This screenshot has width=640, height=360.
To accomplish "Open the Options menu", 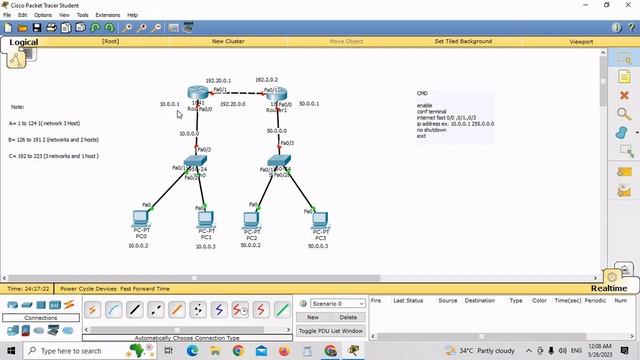I will click(43, 15).
